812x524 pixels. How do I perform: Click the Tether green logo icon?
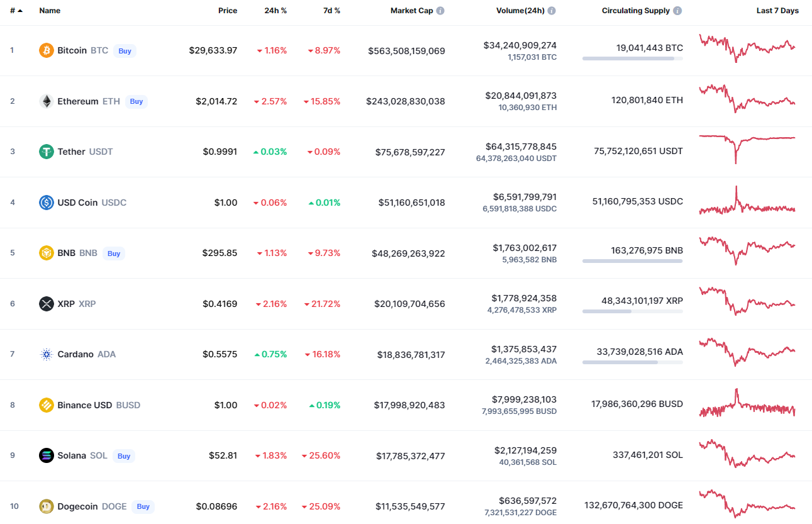click(x=47, y=152)
